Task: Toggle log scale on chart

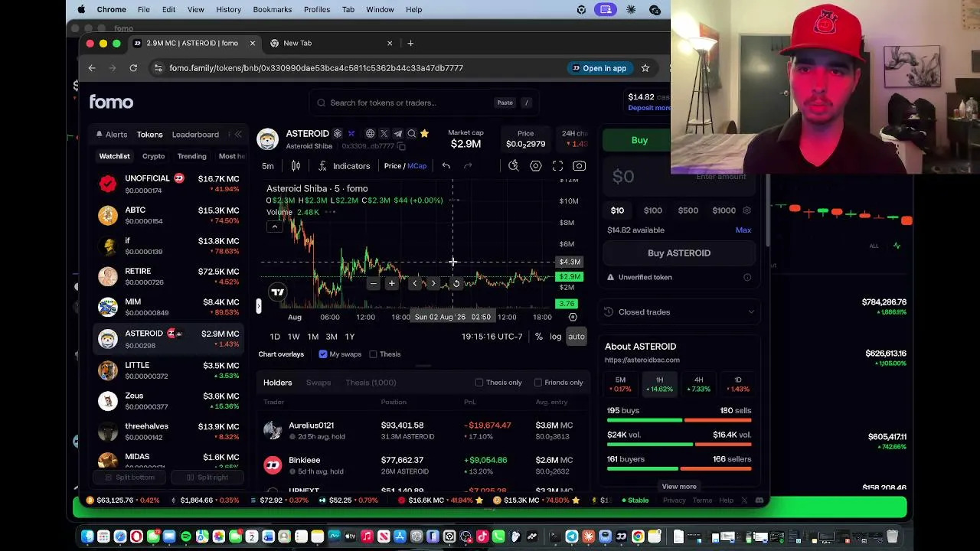Action: (x=555, y=337)
